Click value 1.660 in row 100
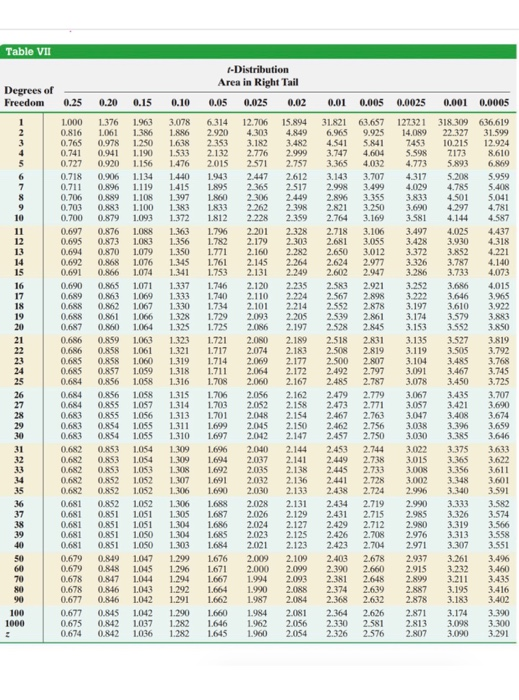 [217, 613]
